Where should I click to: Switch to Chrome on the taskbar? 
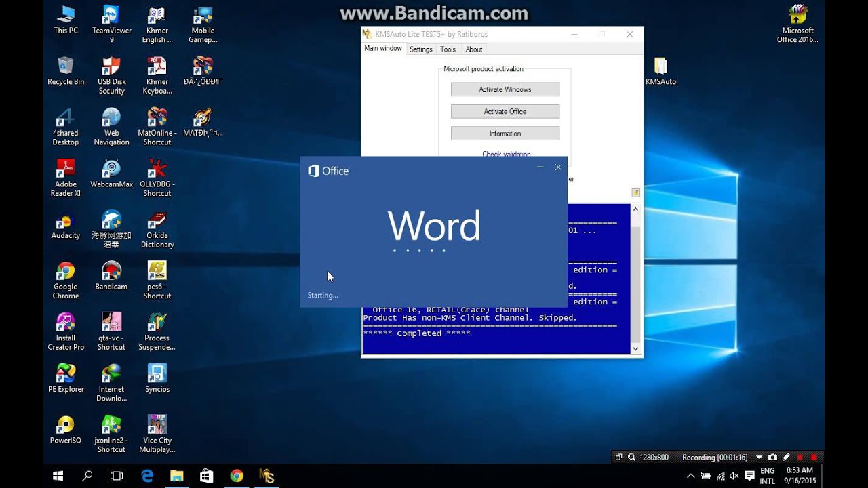point(237,476)
